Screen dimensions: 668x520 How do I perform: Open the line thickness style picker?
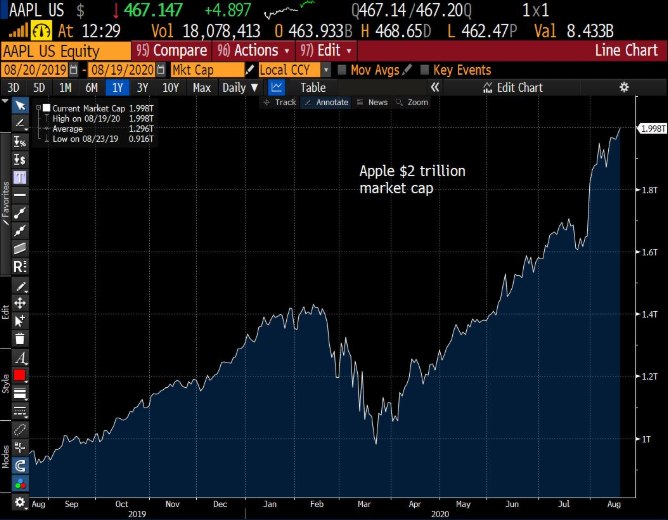tap(20, 393)
